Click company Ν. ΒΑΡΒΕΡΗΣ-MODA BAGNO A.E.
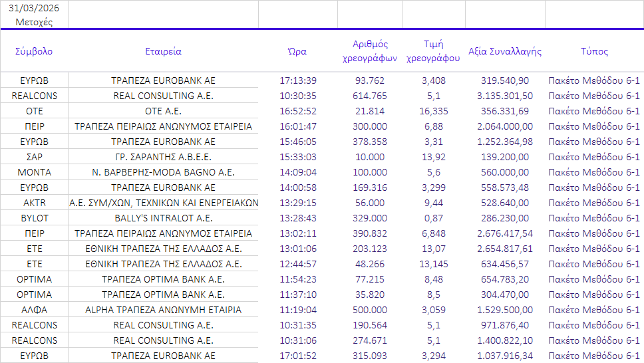 point(163,172)
